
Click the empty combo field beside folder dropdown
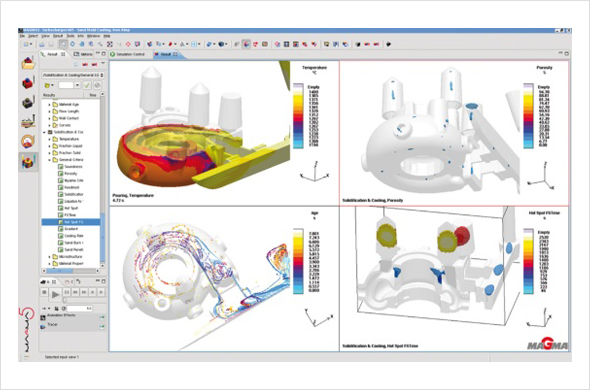[69, 85]
